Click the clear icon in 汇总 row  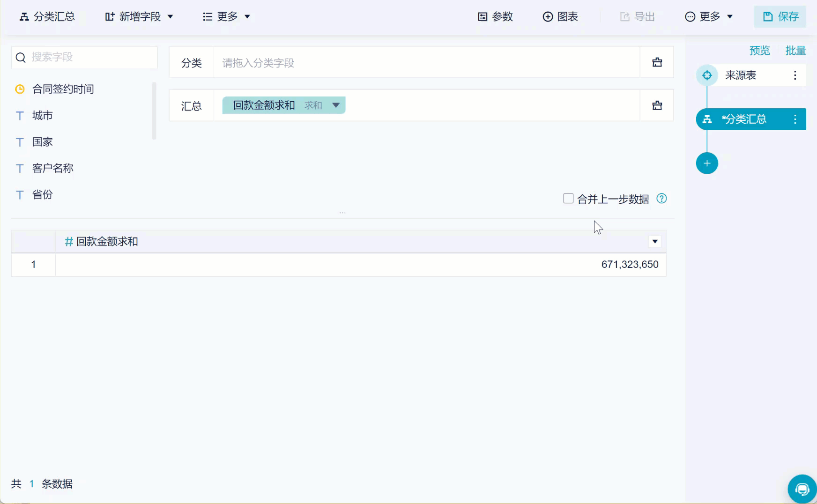click(x=657, y=105)
